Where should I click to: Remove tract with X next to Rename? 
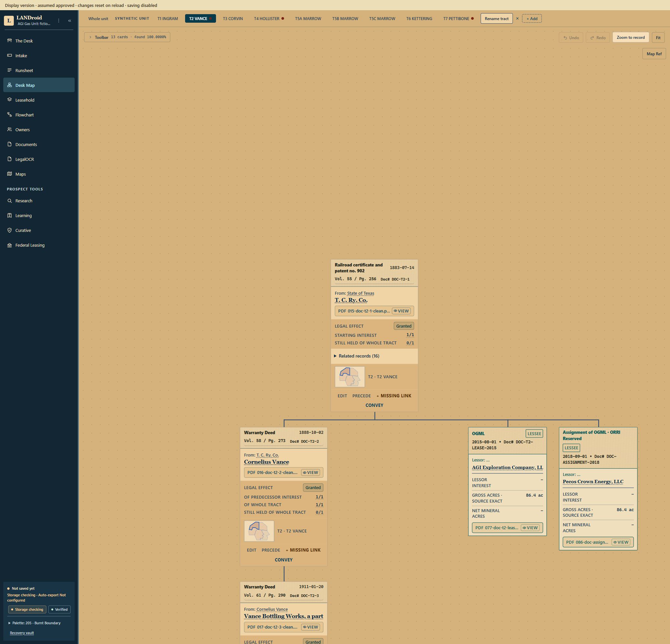pos(517,18)
